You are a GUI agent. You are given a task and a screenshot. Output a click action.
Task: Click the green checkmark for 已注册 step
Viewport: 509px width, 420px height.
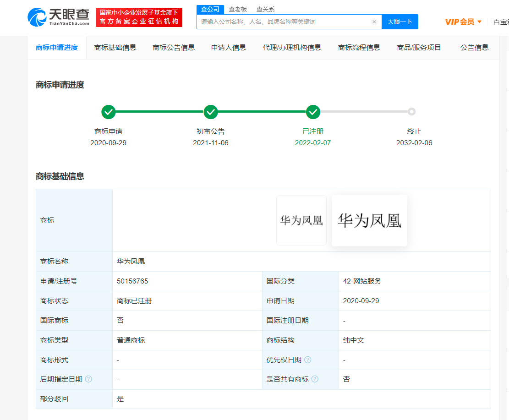[313, 111]
